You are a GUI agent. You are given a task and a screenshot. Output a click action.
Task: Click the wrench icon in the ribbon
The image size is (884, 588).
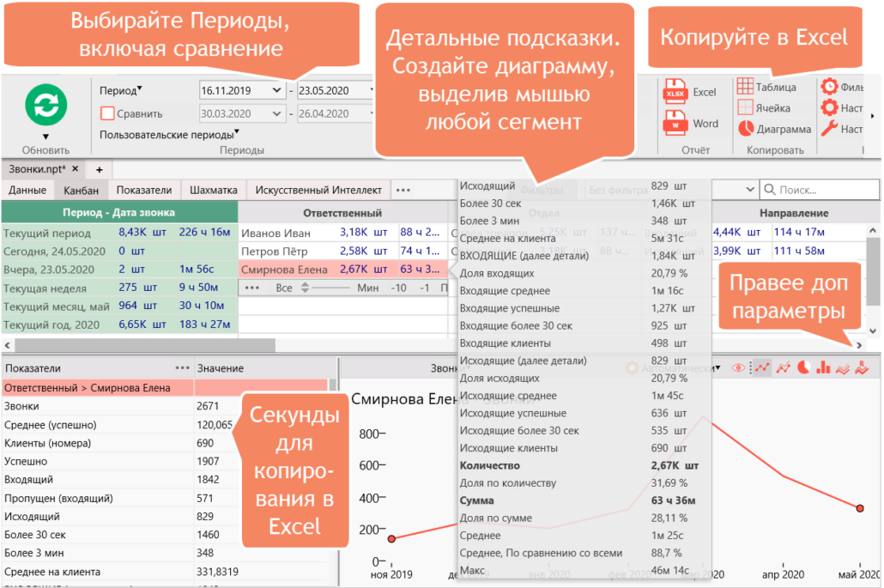coord(829,129)
